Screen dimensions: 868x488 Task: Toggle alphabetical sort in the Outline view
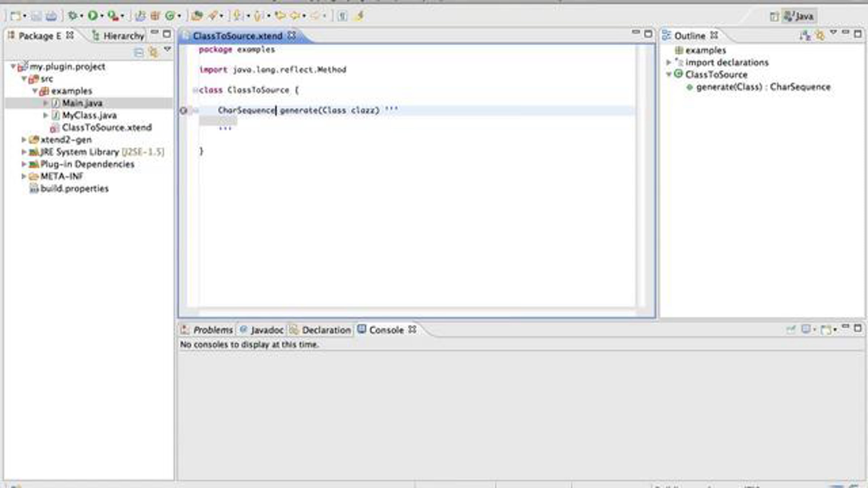pyautogui.click(x=805, y=35)
